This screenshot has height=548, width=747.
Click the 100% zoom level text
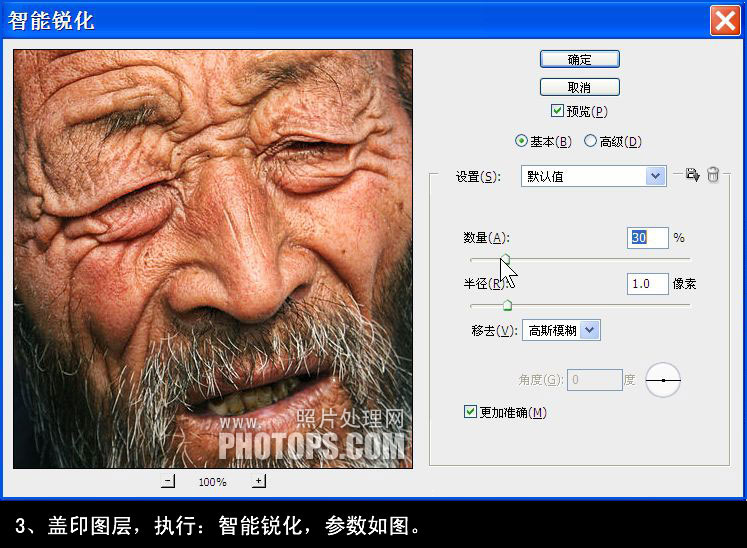(212, 482)
